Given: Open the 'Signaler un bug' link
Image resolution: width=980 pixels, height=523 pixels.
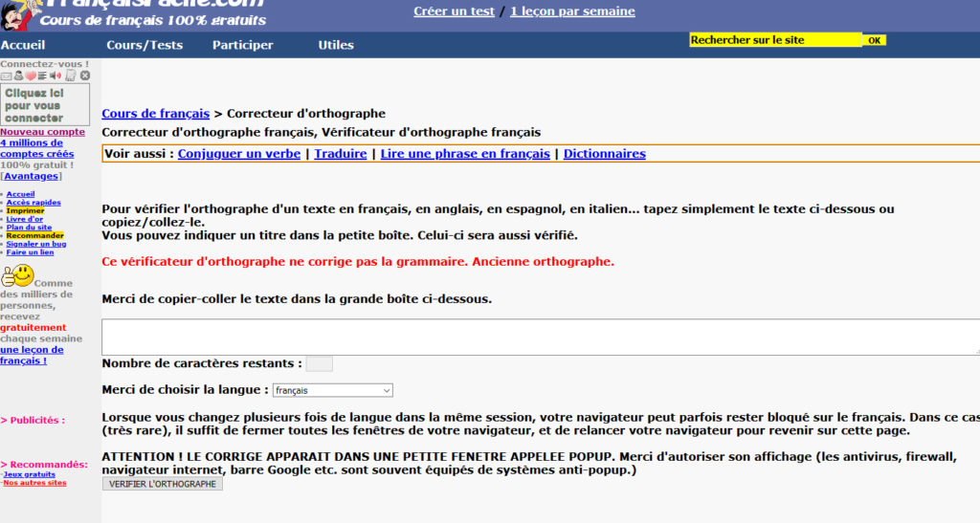Looking at the screenshot, I should point(36,244).
